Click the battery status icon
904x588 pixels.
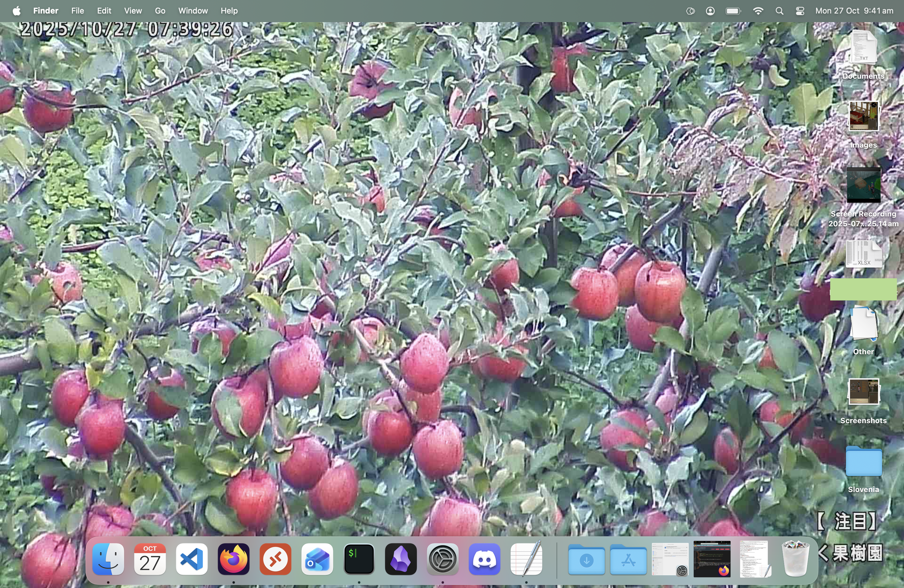click(x=733, y=11)
